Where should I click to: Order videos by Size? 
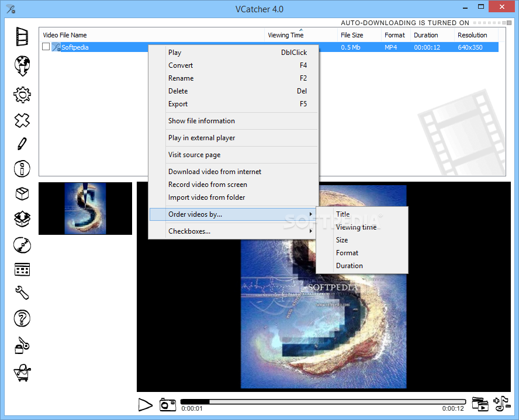pyautogui.click(x=362, y=240)
